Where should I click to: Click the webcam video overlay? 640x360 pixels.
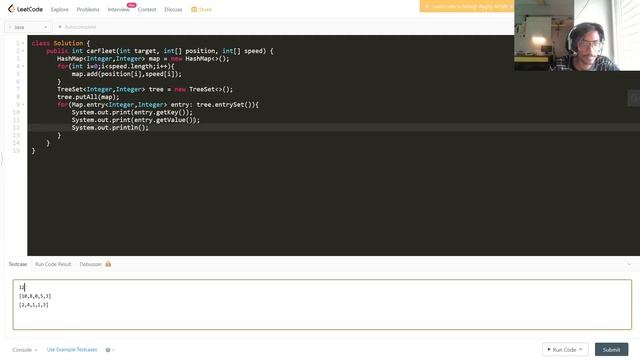tap(577, 36)
